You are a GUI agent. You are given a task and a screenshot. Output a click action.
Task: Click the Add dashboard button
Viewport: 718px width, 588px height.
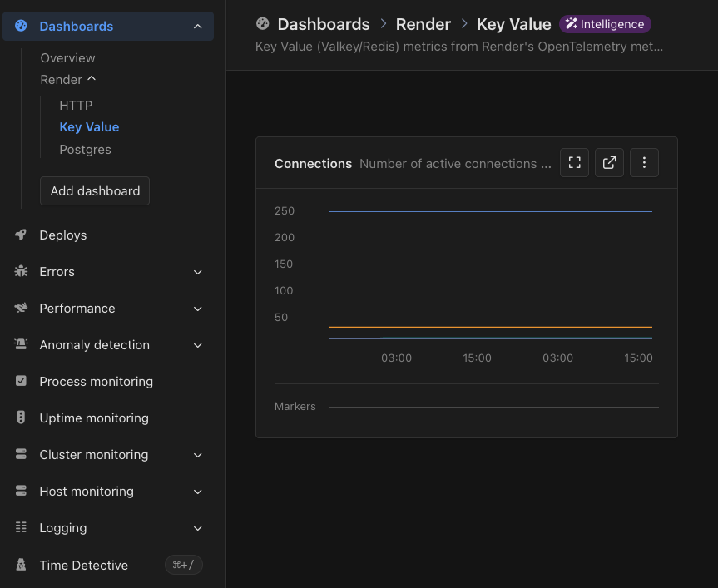pos(95,190)
